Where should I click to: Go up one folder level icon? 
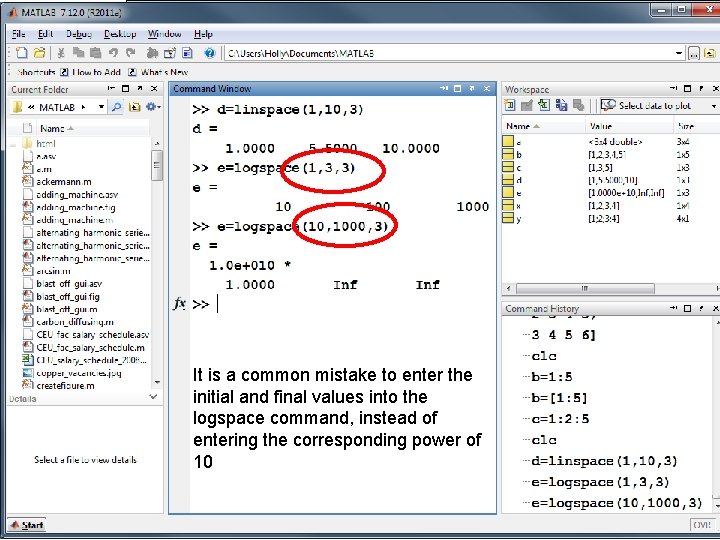[x=709, y=54]
